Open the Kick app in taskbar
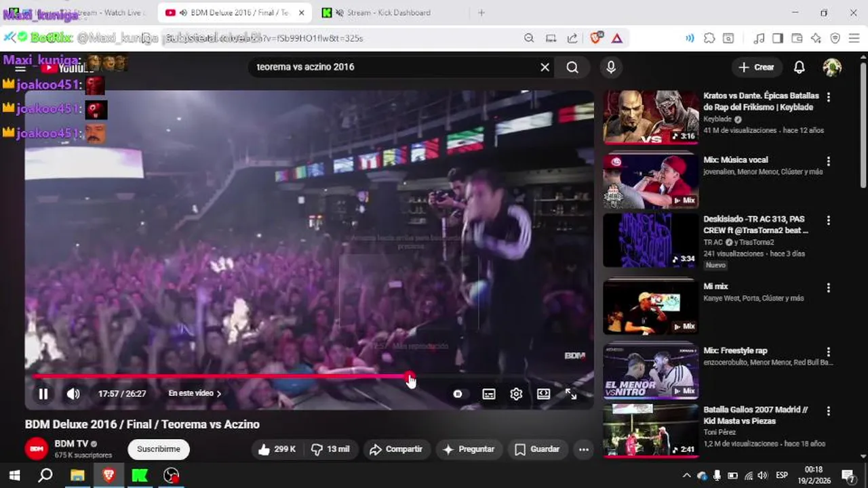The width and height of the screenshot is (868, 488). point(140,475)
